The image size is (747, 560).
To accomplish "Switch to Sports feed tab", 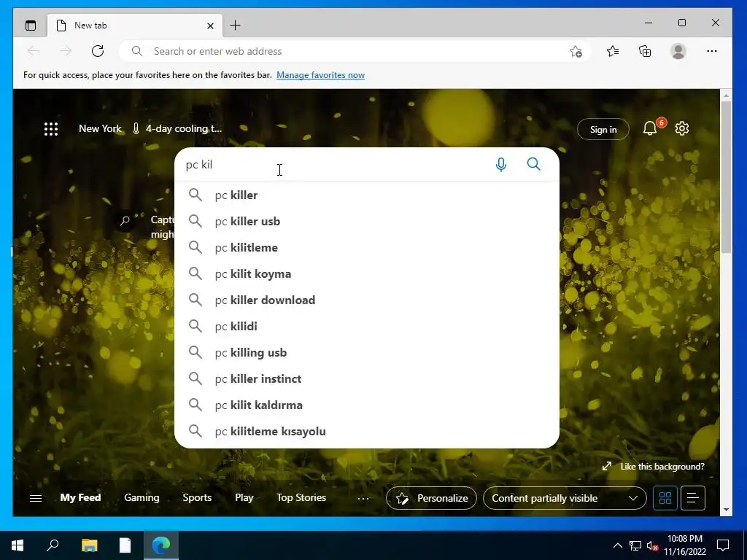I will pyautogui.click(x=197, y=497).
